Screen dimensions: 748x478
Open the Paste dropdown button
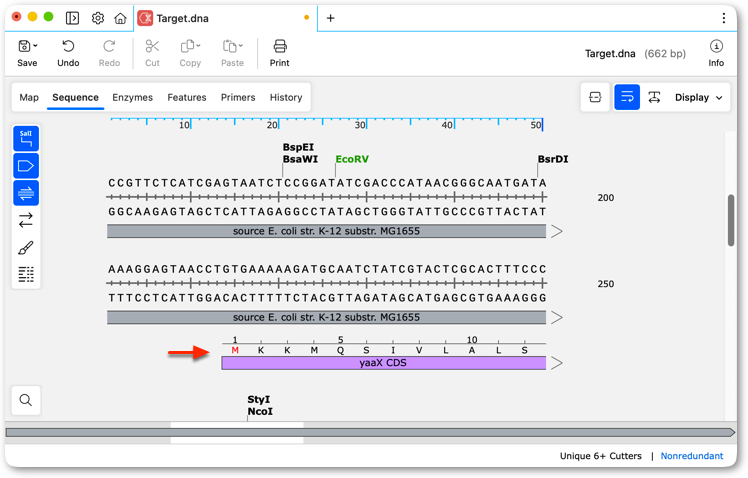pos(232,53)
